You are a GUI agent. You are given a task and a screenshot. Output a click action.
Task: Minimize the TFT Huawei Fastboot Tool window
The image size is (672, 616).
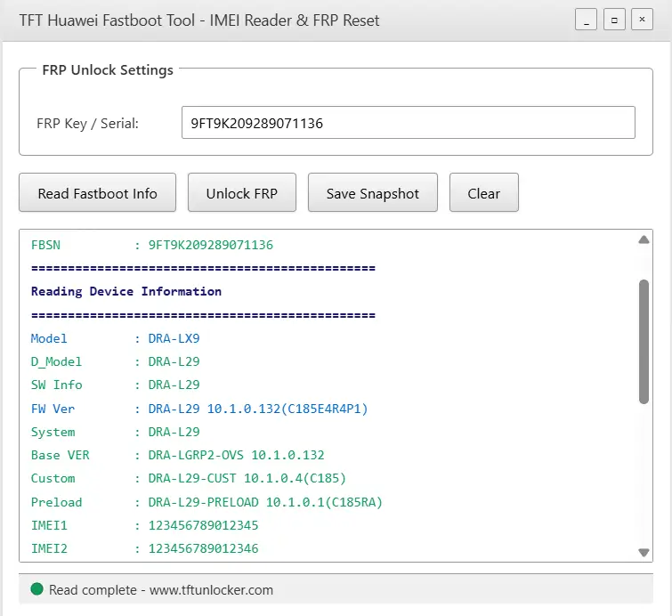586,20
